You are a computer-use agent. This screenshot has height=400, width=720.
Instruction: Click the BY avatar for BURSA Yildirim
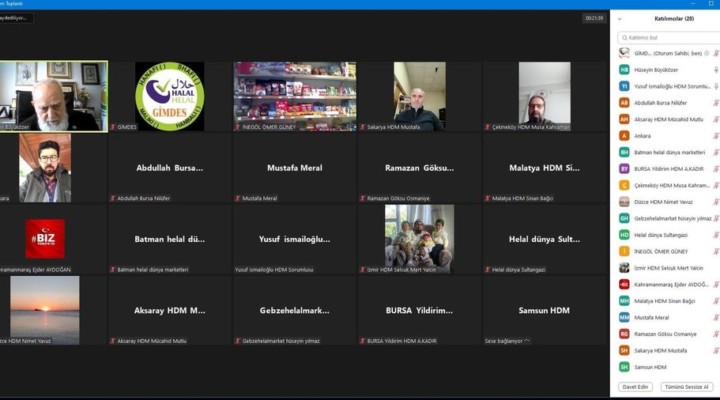click(x=624, y=169)
